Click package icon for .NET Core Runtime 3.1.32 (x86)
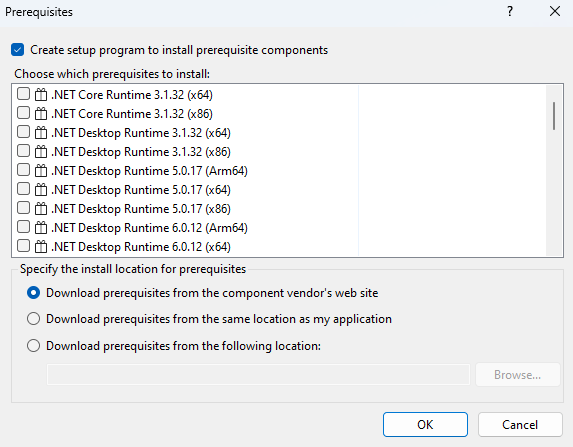This screenshot has height=447, width=573. 41,114
